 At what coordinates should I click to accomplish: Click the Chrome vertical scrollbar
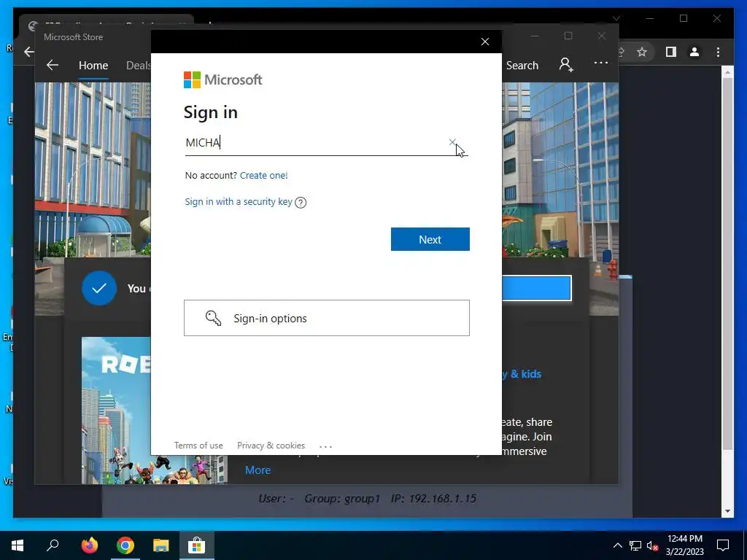pyautogui.click(x=727, y=263)
